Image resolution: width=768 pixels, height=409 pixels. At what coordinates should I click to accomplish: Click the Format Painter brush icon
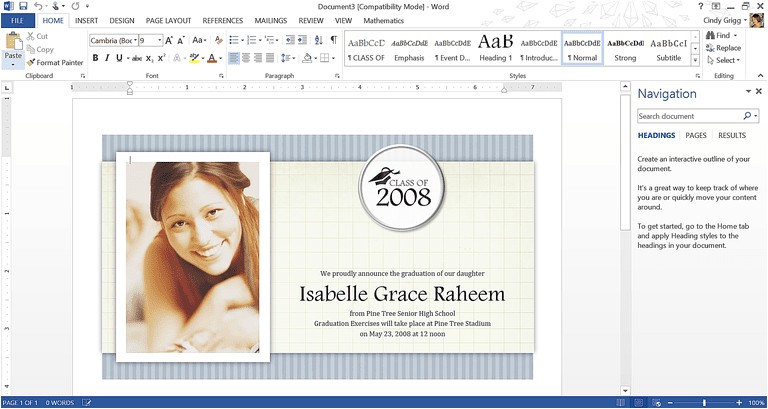[33, 62]
